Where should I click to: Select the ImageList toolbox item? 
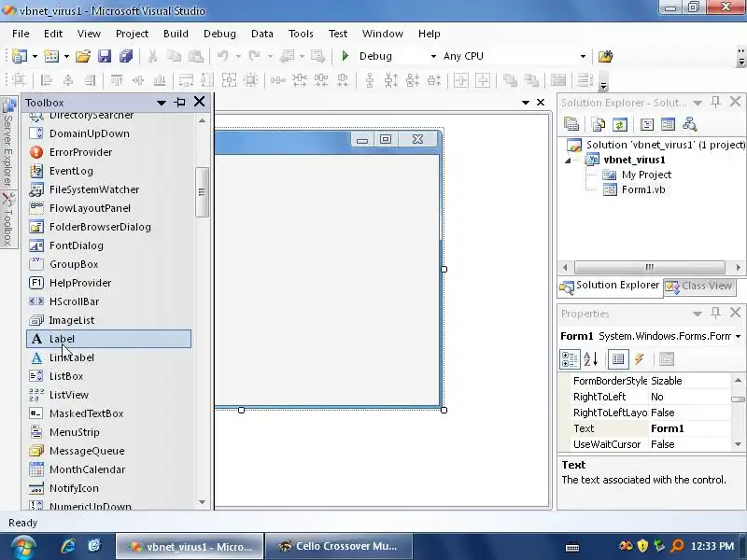(108, 320)
